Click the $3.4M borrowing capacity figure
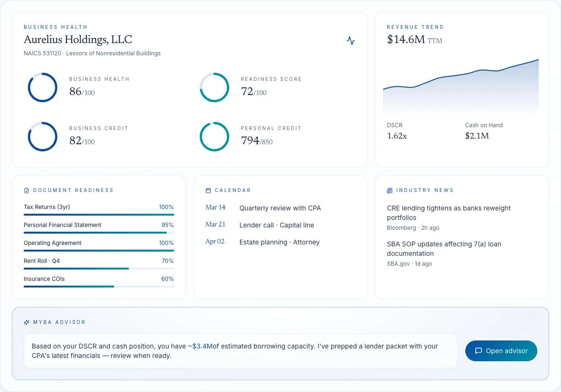Image resolution: width=561 pixels, height=392 pixels. coord(202,346)
